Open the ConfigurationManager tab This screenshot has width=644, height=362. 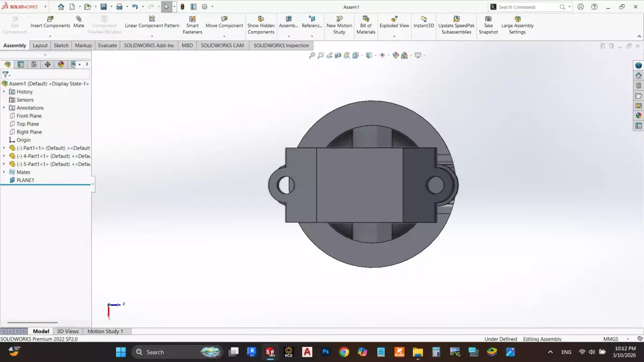click(x=34, y=64)
